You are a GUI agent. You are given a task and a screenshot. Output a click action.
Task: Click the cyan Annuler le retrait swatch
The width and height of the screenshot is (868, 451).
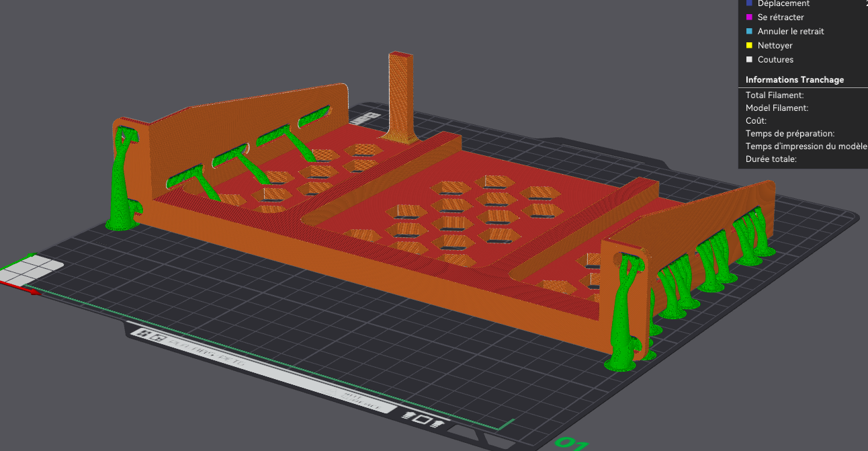point(749,32)
